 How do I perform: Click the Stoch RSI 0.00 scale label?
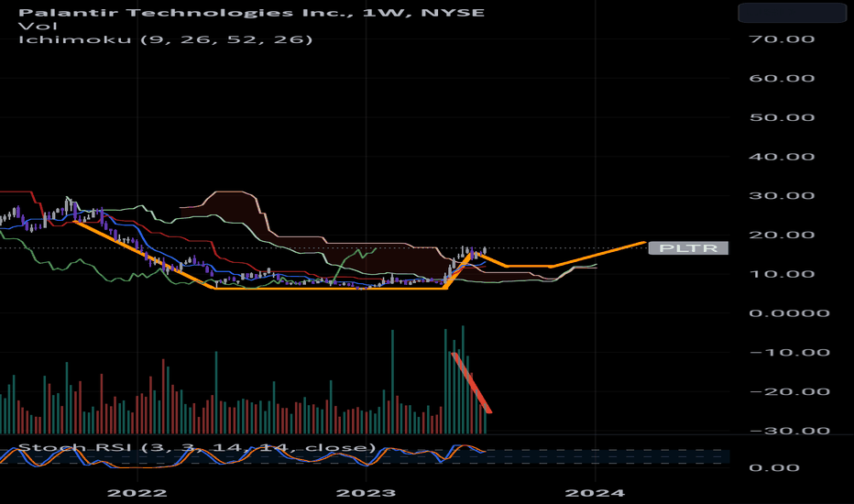point(774,468)
